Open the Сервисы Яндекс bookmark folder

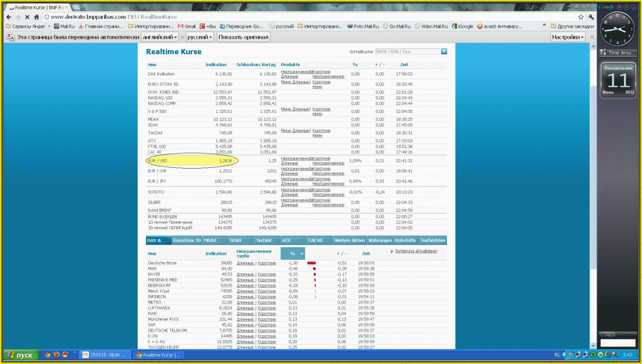tap(26, 27)
